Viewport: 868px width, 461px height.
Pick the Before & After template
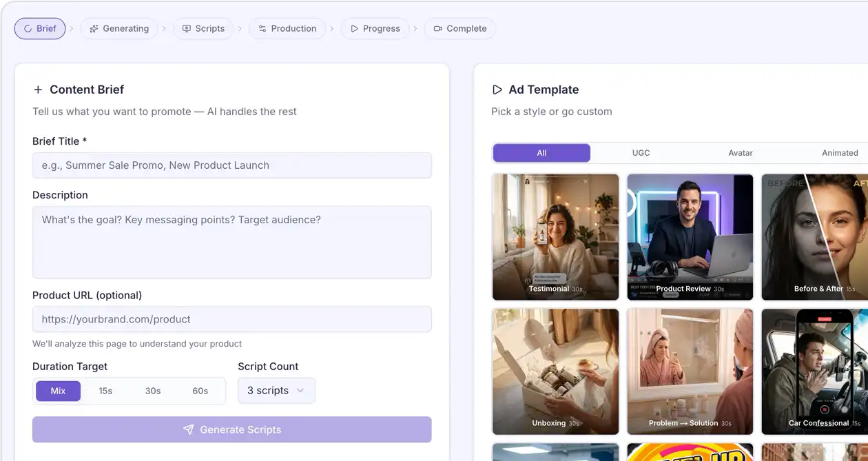[x=815, y=237]
